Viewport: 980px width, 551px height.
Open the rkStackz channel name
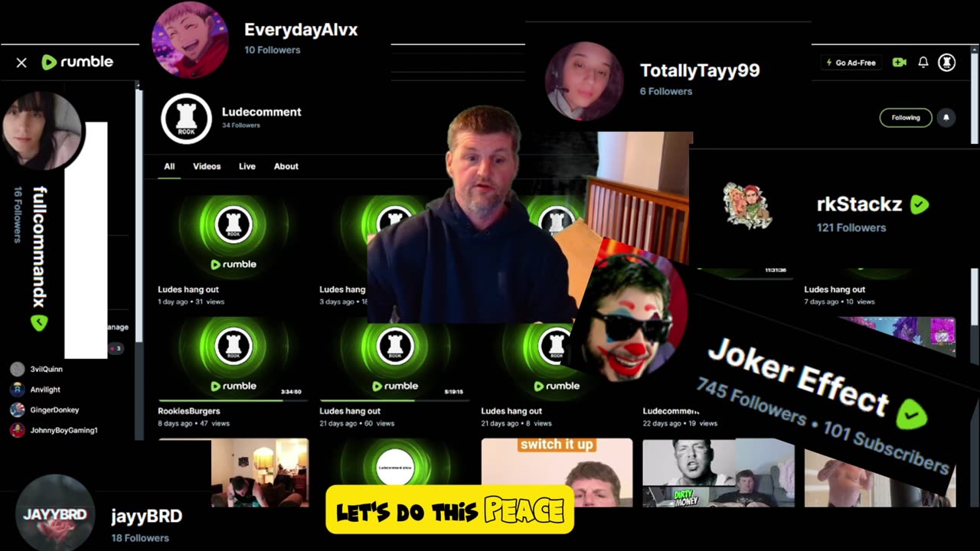(x=859, y=204)
